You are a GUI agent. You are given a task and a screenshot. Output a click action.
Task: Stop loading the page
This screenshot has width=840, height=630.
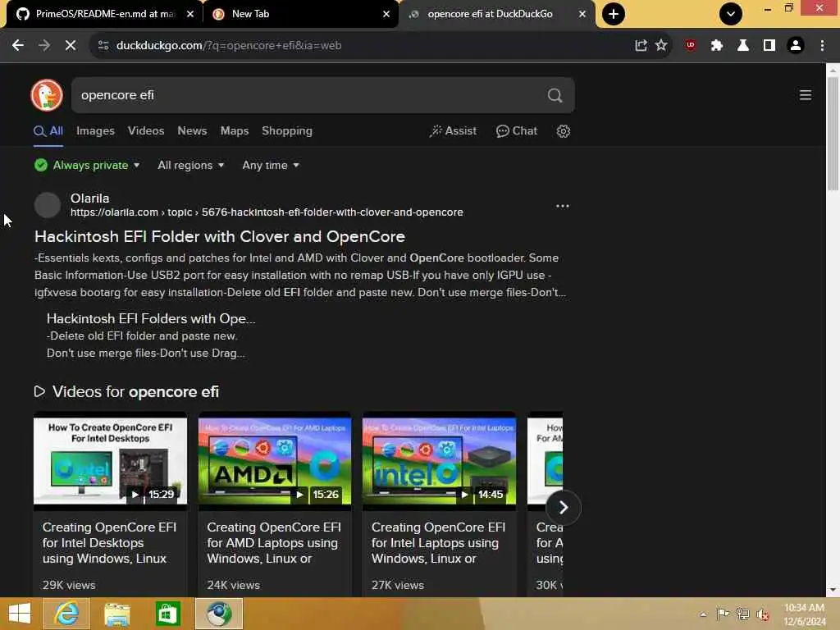[x=71, y=46]
